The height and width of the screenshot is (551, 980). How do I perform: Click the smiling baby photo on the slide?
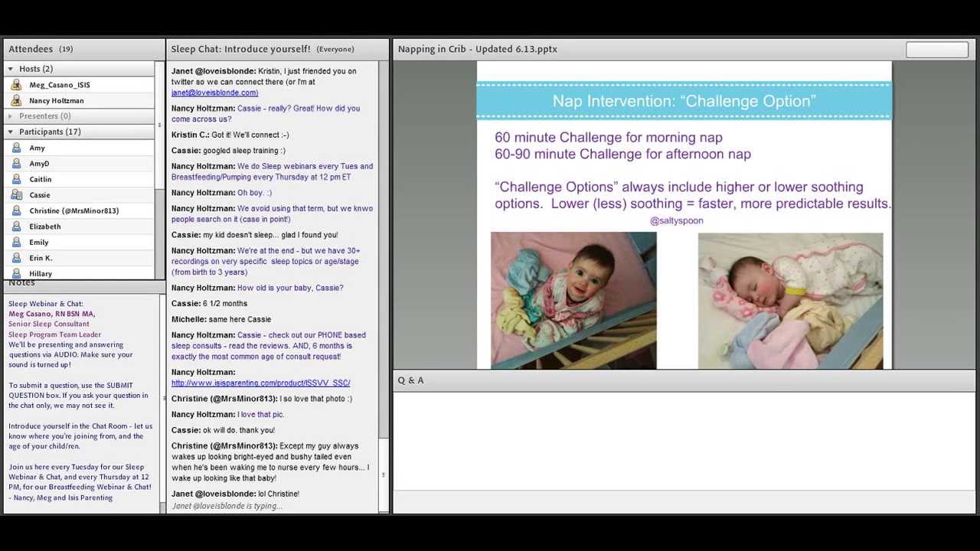click(x=573, y=300)
